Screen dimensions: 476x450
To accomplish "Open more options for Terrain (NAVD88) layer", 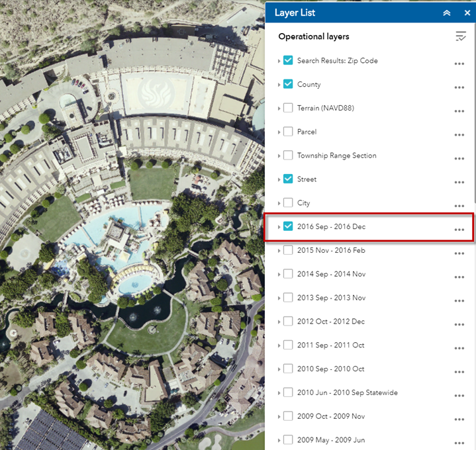I will 459,111.
